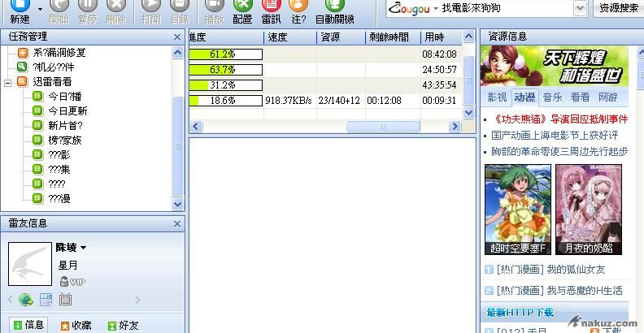
Task: Open the 配置 configuration icon
Action: tap(242, 6)
